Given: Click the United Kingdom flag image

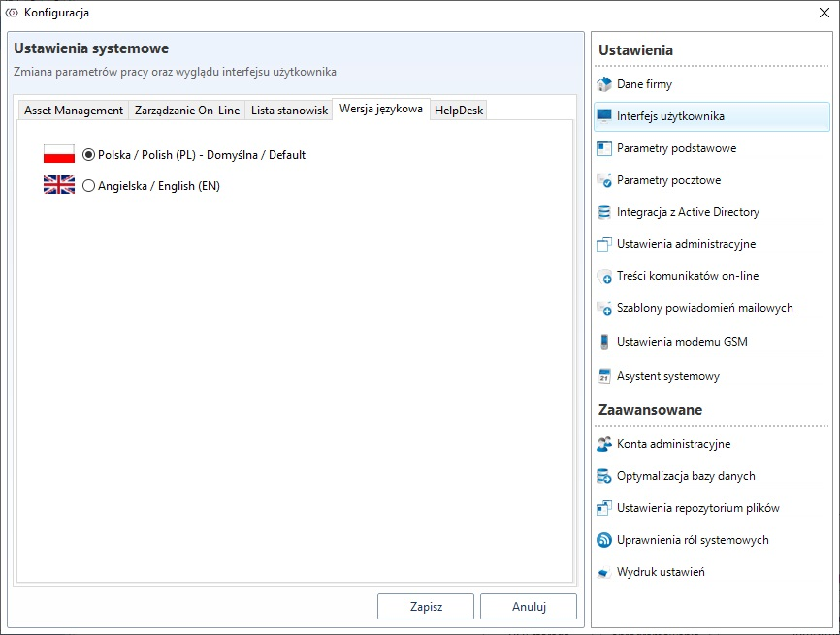Looking at the screenshot, I should coord(59,185).
